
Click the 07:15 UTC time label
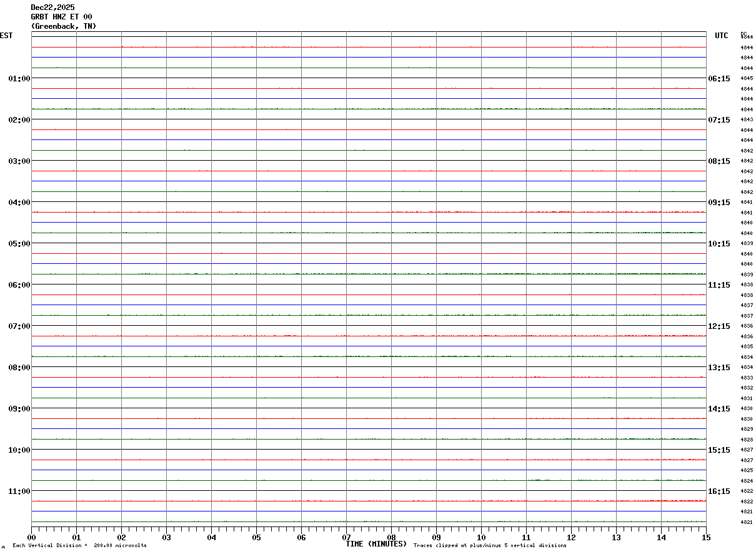pos(719,120)
